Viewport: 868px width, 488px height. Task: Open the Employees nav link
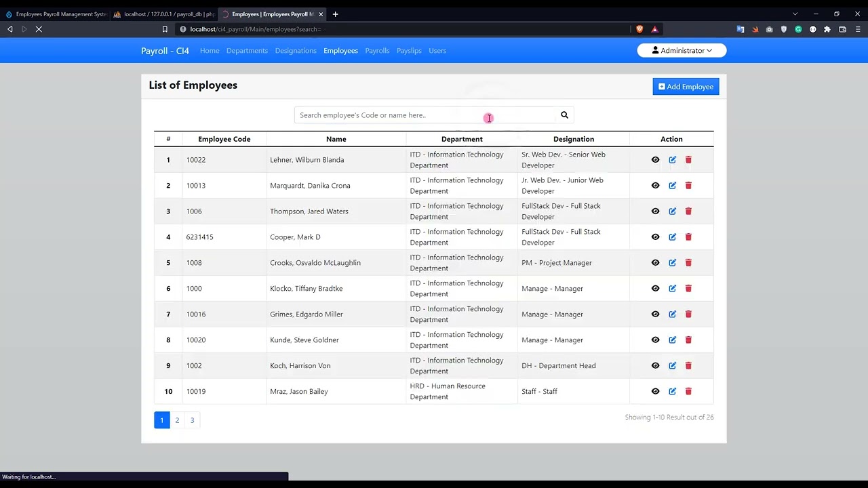pyautogui.click(x=340, y=51)
